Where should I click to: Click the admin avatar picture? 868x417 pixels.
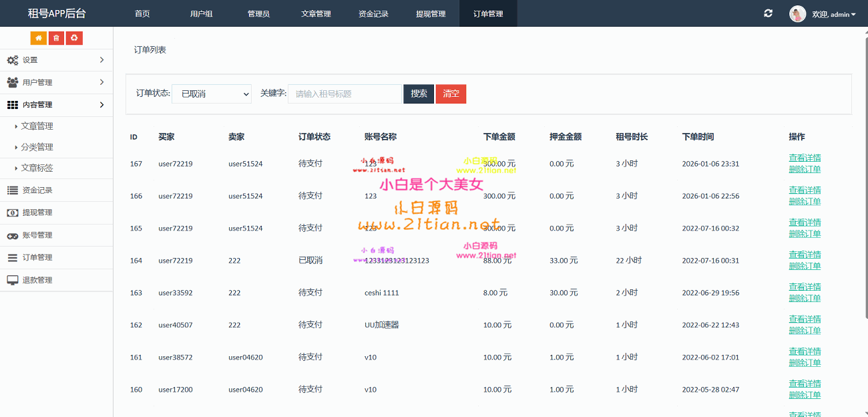(798, 13)
